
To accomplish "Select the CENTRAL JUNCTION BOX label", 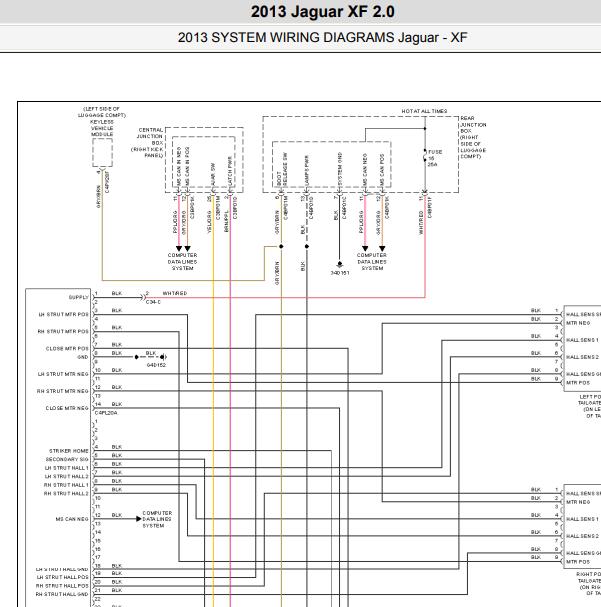I will [149, 142].
